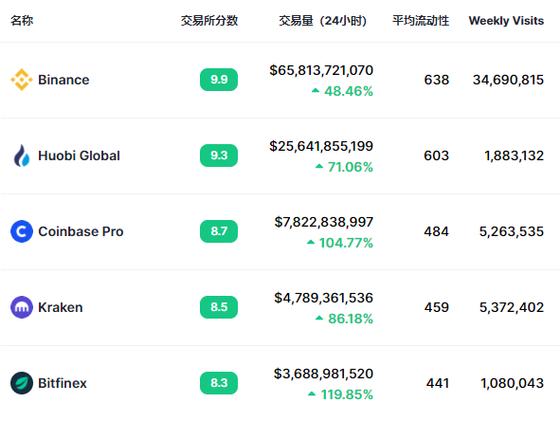560x421 pixels.
Task: Click Bitfinex's 8.3 score badge
Action: pos(219,383)
